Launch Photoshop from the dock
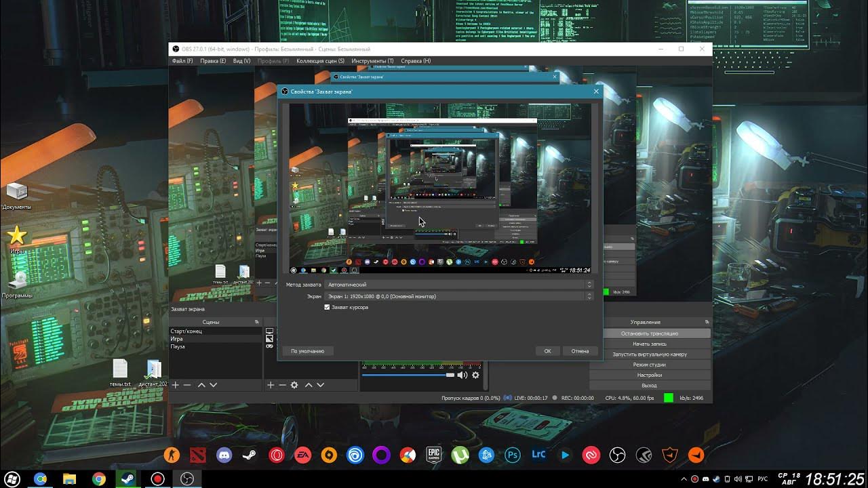This screenshot has width=868, height=488. (513, 455)
